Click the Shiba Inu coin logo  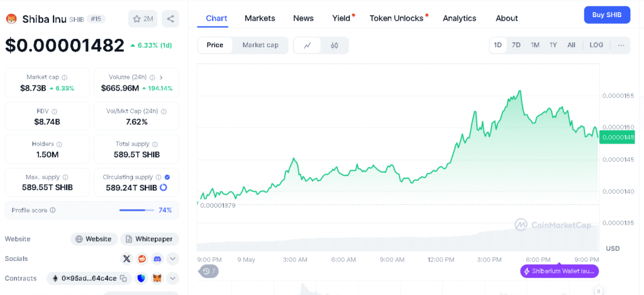coord(11,19)
